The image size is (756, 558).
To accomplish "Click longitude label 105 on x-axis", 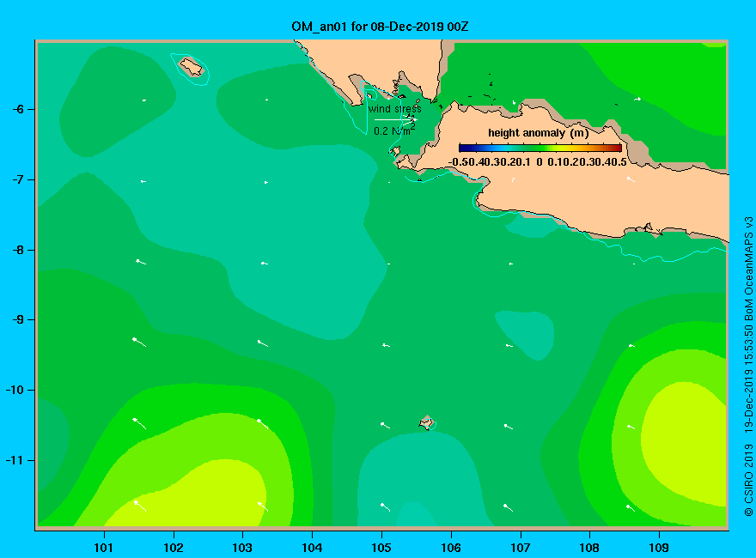I will 381,548.
